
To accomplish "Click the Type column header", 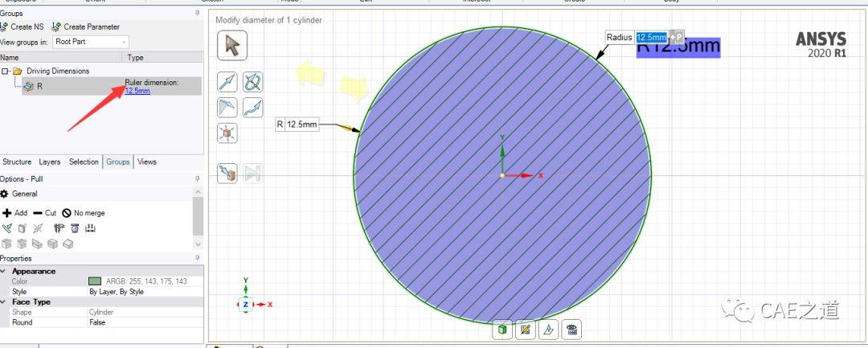I will 162,58.
